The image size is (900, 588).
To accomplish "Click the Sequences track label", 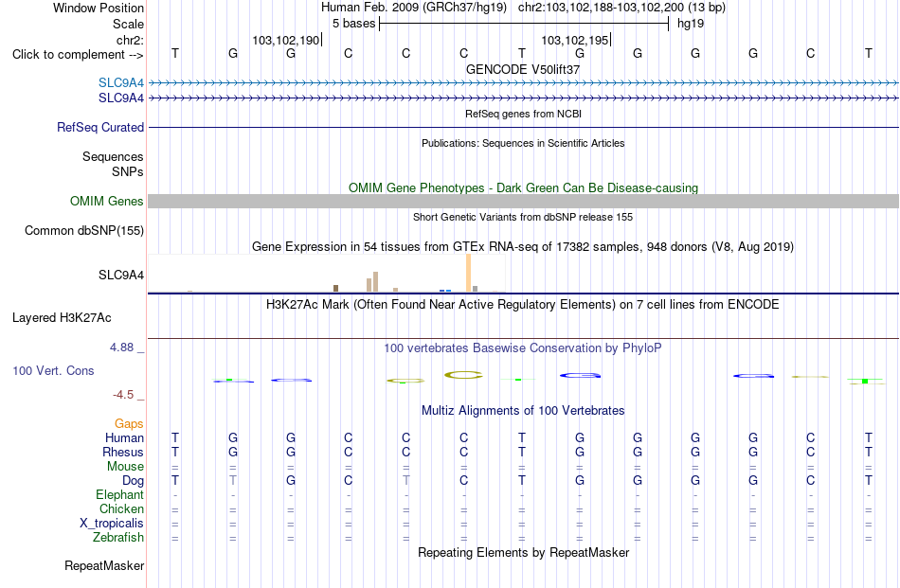I will click(x=113, y=156).
